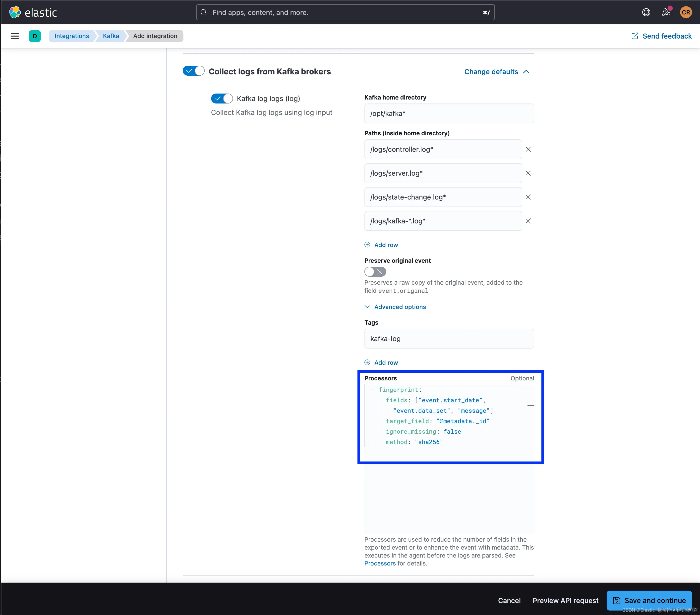The width and height of the screenshot is (700, 615).
Task: Disable Collect logs from Kafka brokers
Action: coord(193,71)
